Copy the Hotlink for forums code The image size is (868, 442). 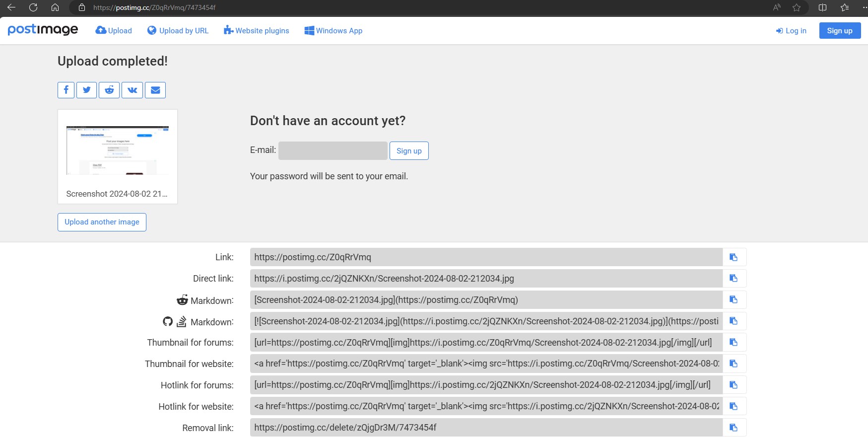(x=734, y=385)
